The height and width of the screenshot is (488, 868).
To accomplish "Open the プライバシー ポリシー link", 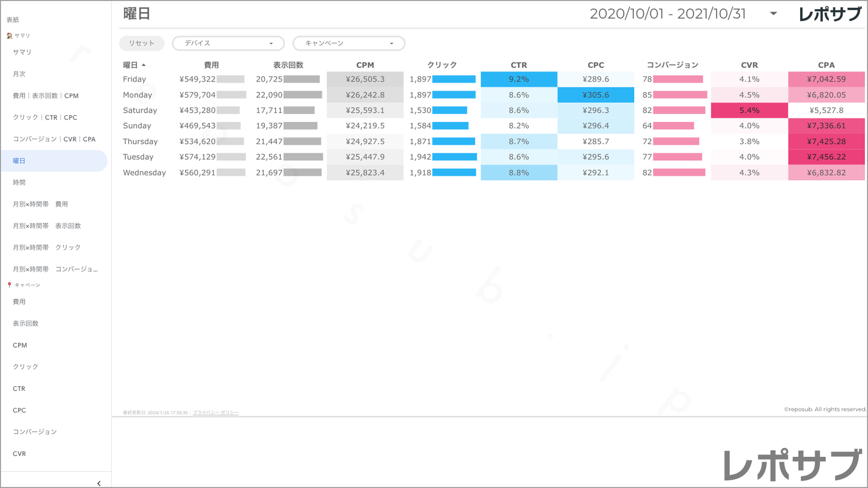I will point(216,413).
